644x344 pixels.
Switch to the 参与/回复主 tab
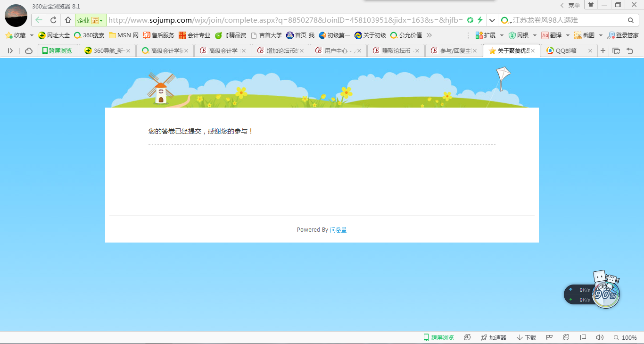pos(454,51)
